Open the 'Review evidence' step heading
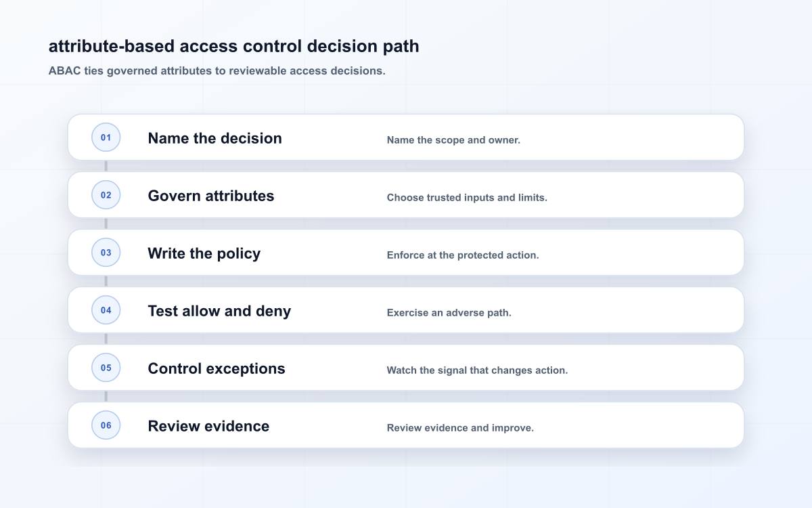 pyautogui.click(x=208, y=426)
